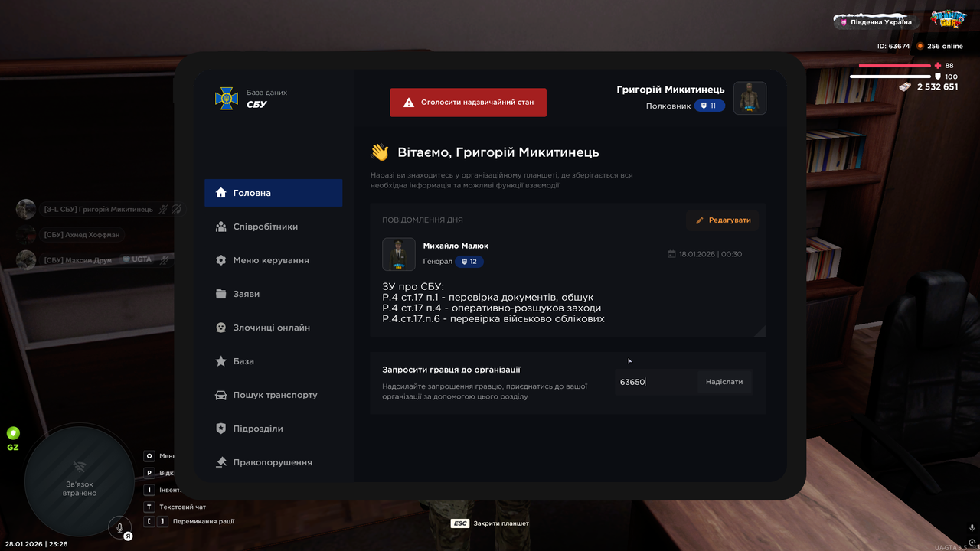The width and height of the screenshot is (980, 551).
Task: Open Меню керування management menu
Action: click(x=273, y=260)
